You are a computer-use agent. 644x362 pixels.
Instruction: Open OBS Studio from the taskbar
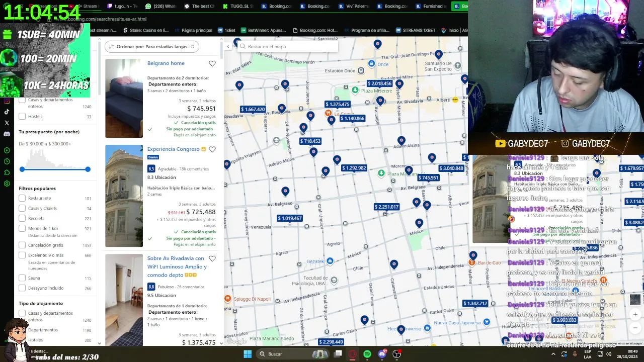point(397,354)
